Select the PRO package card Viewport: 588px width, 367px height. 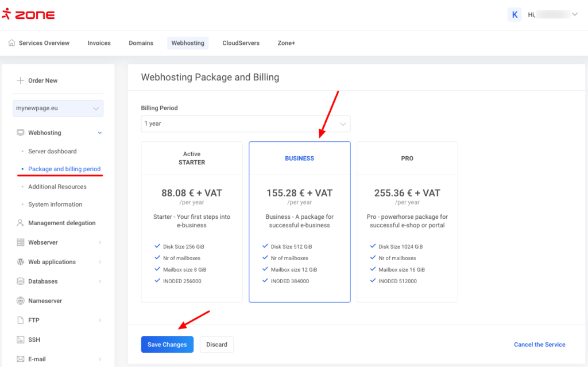[x=407, y=222]
